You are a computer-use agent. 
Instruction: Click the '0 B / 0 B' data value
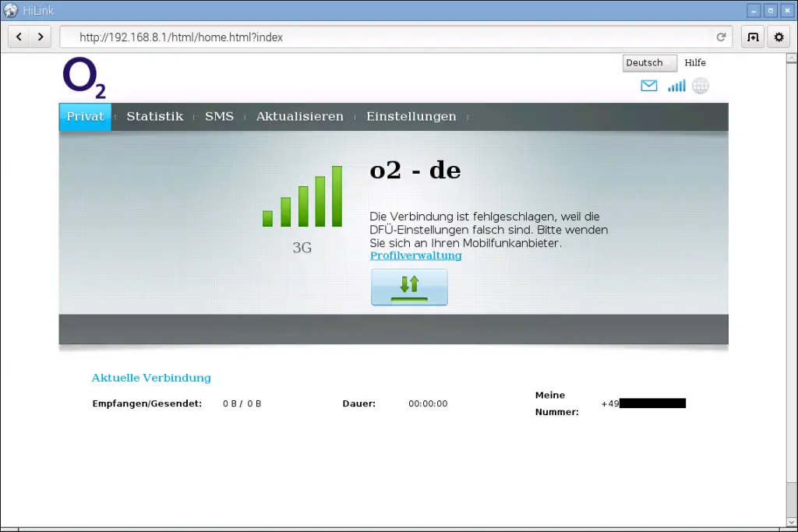tap(242, 403)
